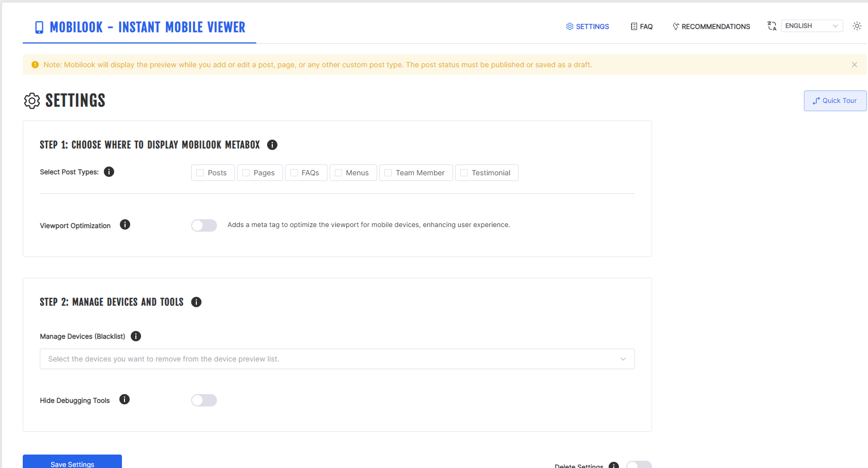Open the Recommendations menu item
The image size is (868, 468).
click(x=711, y=26)
